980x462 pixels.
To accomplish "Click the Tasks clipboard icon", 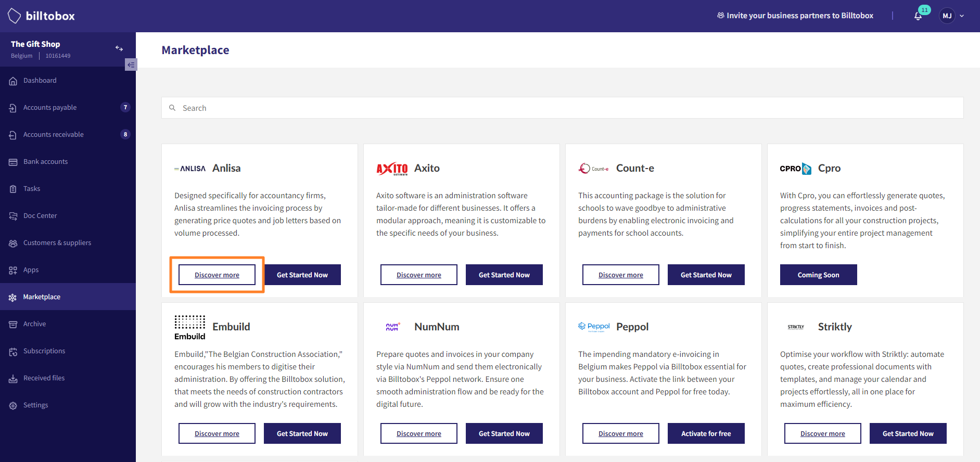I will click(13, 189).
